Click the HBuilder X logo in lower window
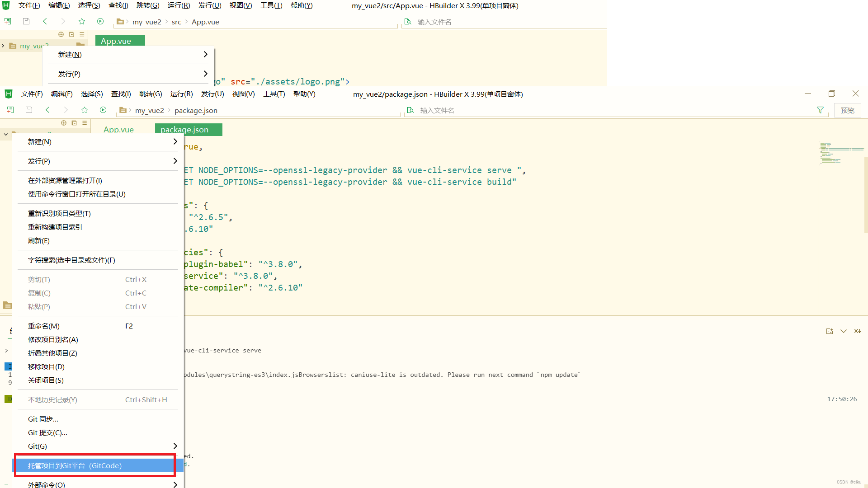The height and width of the screenshot is (488, 868). [8, 94]
